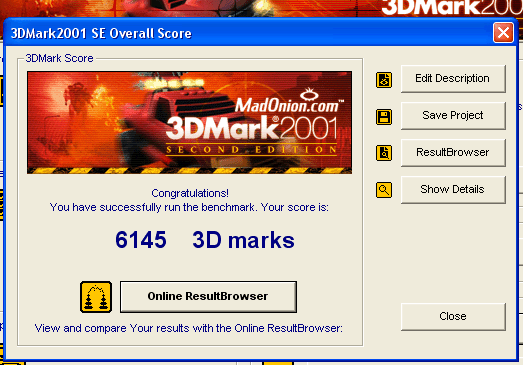Click the 6145 score number
Screen dimensions: 523x365
tap(141, 240)
